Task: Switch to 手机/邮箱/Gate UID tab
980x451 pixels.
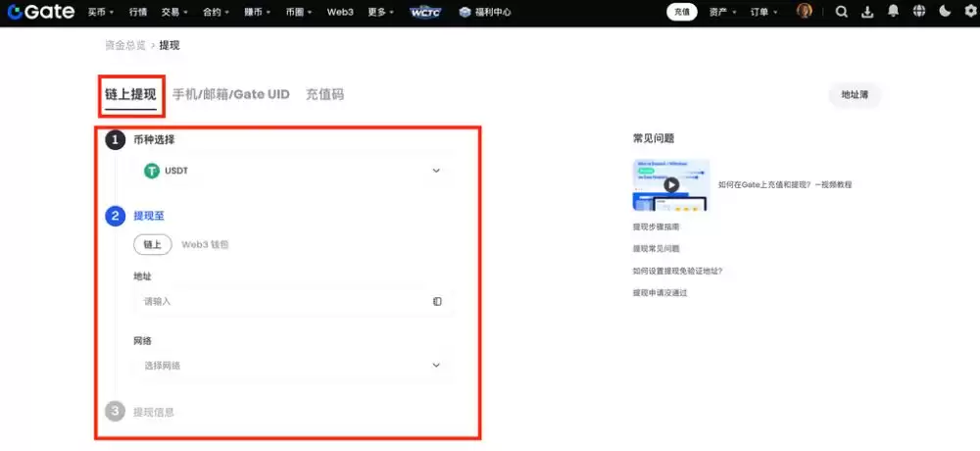Action: (230, 94)
